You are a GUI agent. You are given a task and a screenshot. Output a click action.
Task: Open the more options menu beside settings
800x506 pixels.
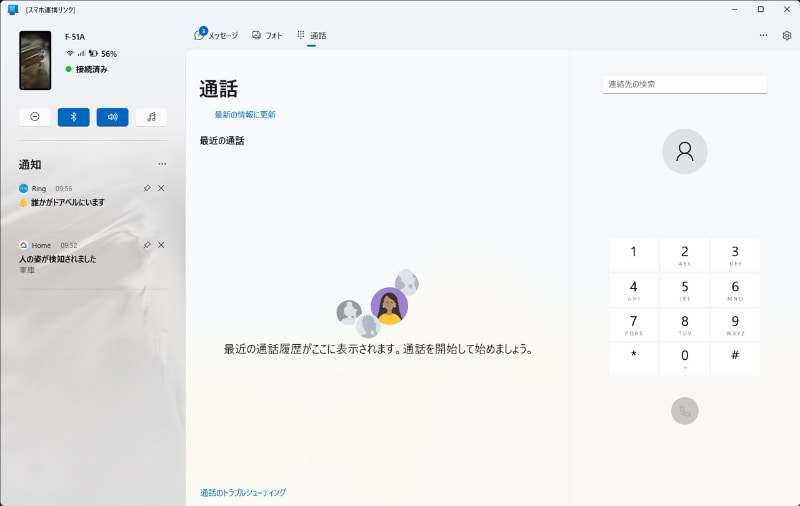click(x=763, y=35)
